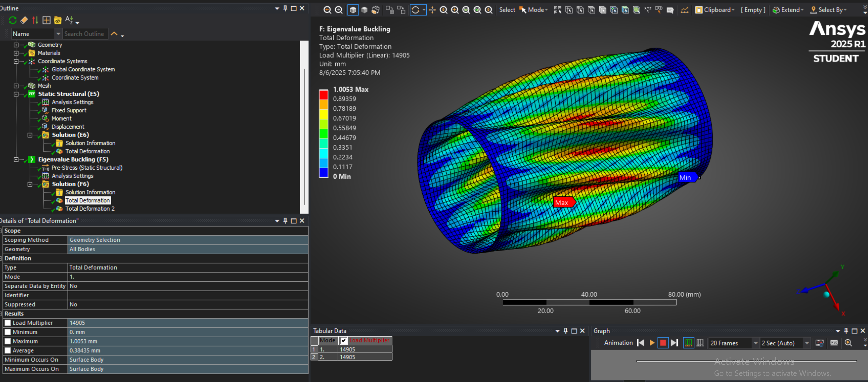Click the Search Outline input field
868x382 pixels.
pyautogui.click(x=85, y=34)
